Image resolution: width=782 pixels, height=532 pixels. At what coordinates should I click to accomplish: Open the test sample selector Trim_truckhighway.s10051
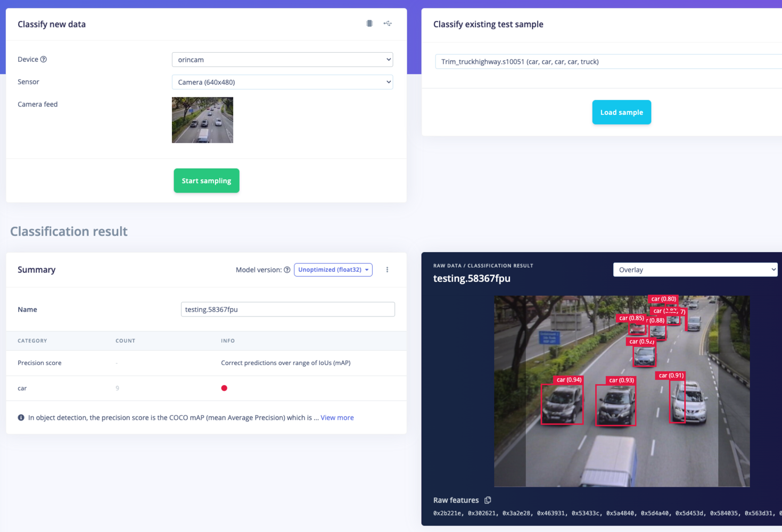pyautogui.click(x=608, y=62)
